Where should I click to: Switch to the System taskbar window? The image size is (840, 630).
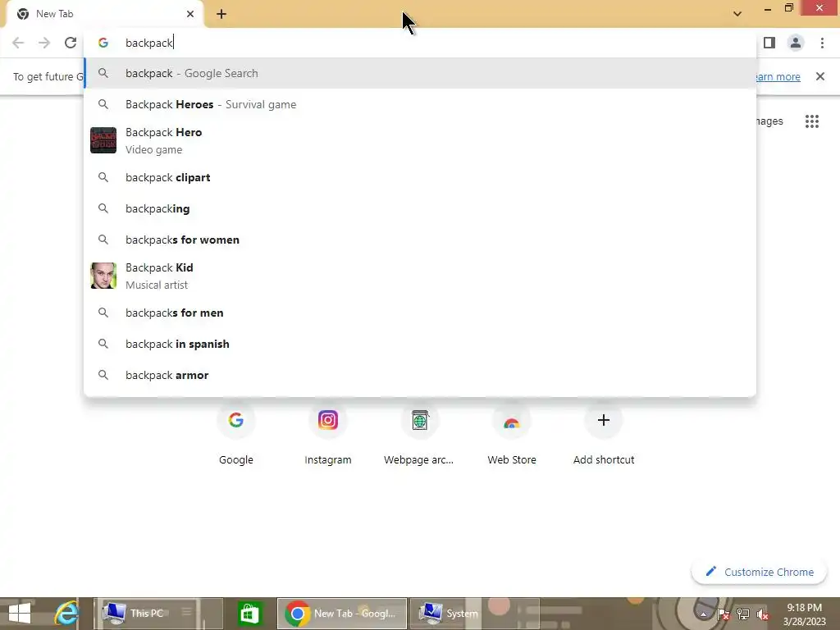tap(475, 614)
